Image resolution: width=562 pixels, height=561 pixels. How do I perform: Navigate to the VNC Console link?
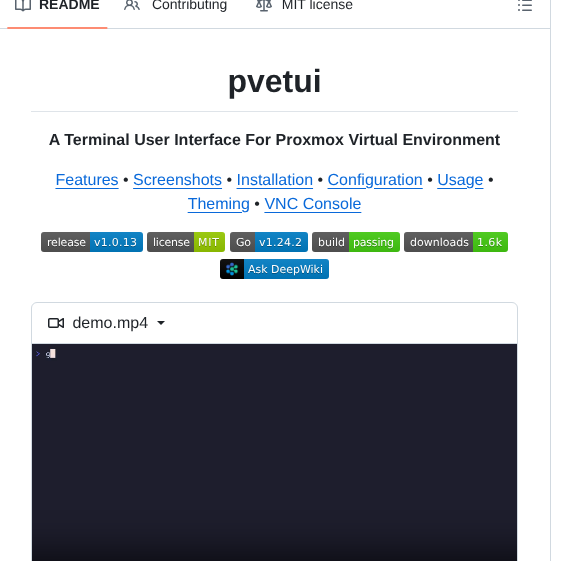(313, 204)
